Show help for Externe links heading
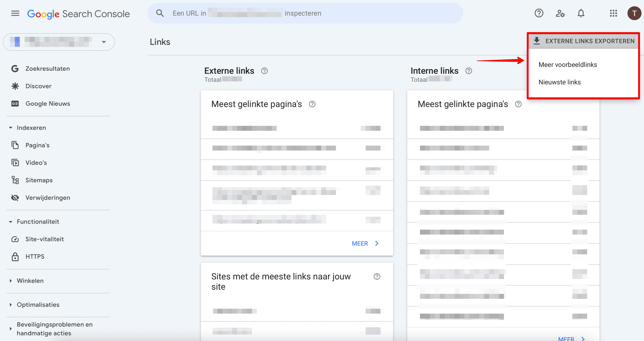The image size is (644, 341). click(x=264, y=71)
